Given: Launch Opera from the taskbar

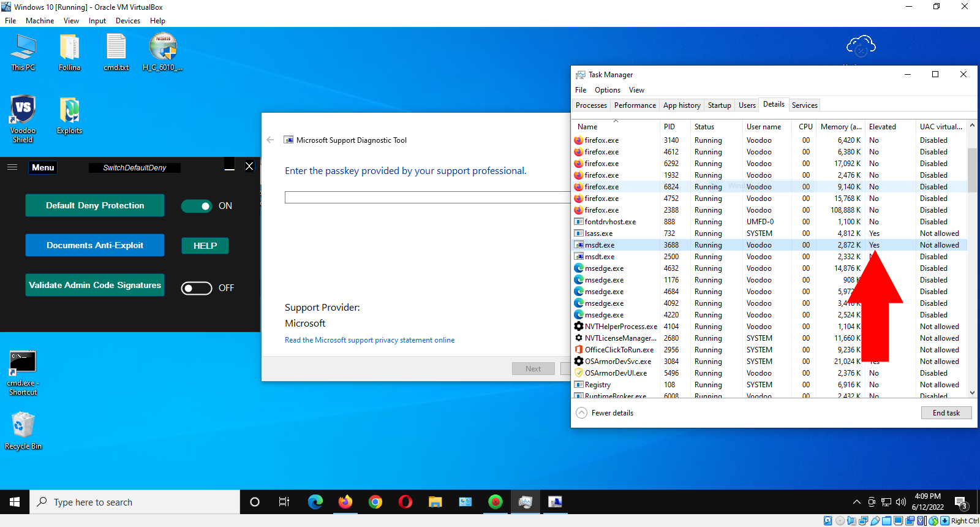Looking at the screenshot, I should (405, 502).
